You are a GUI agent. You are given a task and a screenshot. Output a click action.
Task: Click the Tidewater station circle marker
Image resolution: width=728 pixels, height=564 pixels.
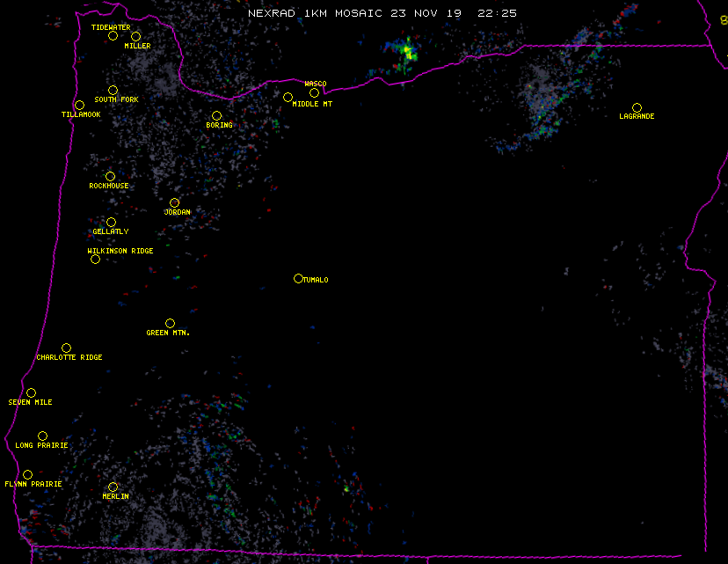point(113,36)
